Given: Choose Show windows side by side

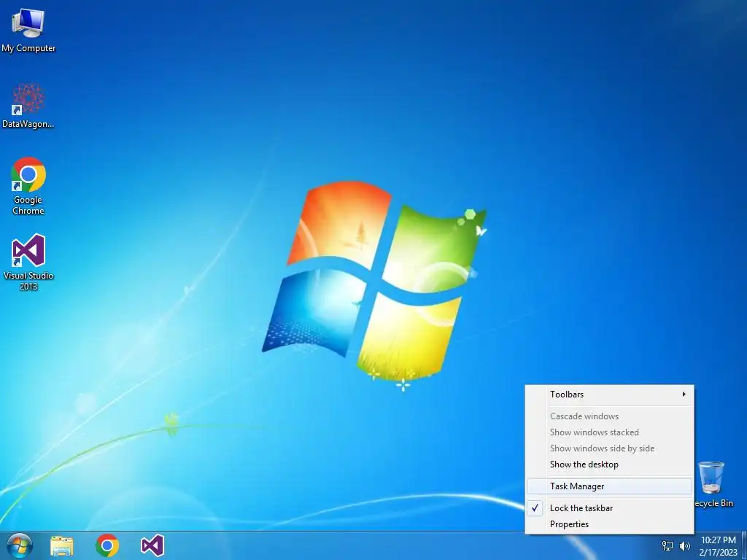Looking at the screenshot, I should tap(609, 448).
